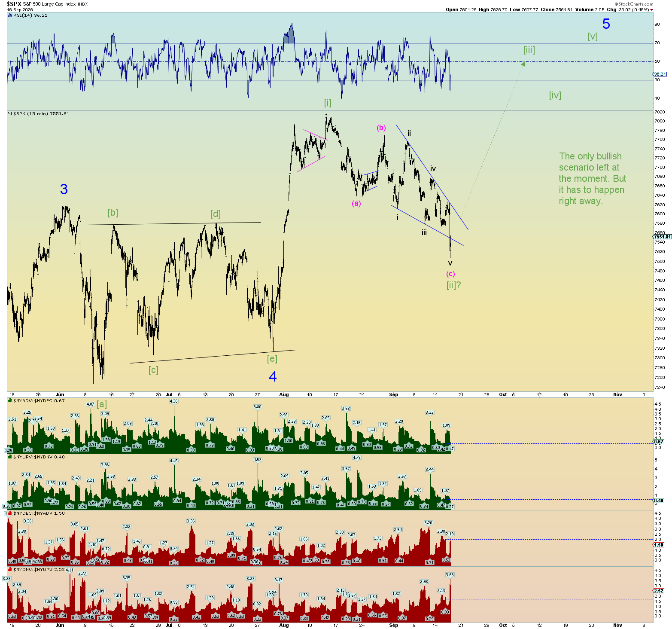The height and width of the screenshot is (629, 672).
Task: Click the 'only bullish scenario' text annotation
Action: point(592,178)
